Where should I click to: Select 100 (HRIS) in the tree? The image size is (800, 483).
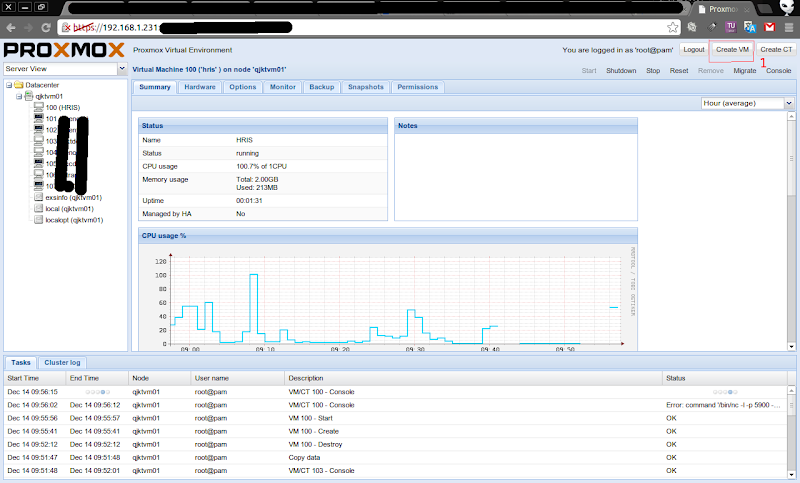point(63,108)
